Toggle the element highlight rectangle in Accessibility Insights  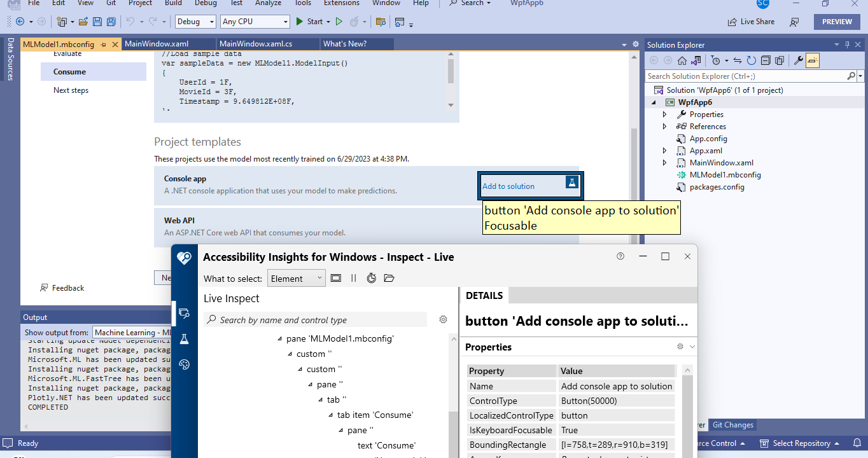click(x=336, y=278)
